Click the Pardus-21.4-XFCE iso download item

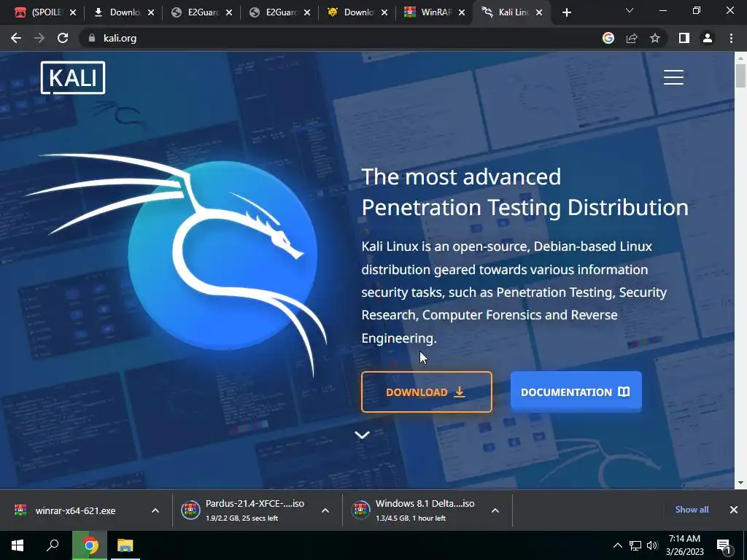255,510
